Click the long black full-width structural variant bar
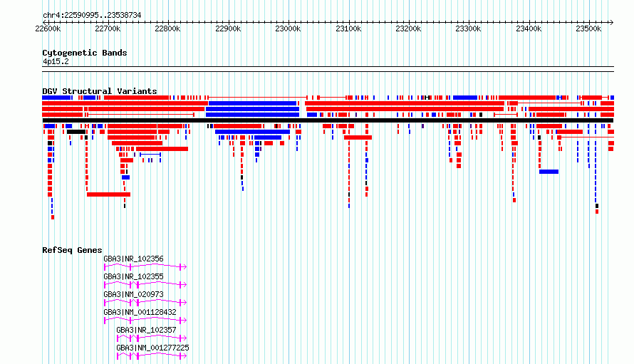The width and height of the screenshot is (634, 364). (328, 120)
